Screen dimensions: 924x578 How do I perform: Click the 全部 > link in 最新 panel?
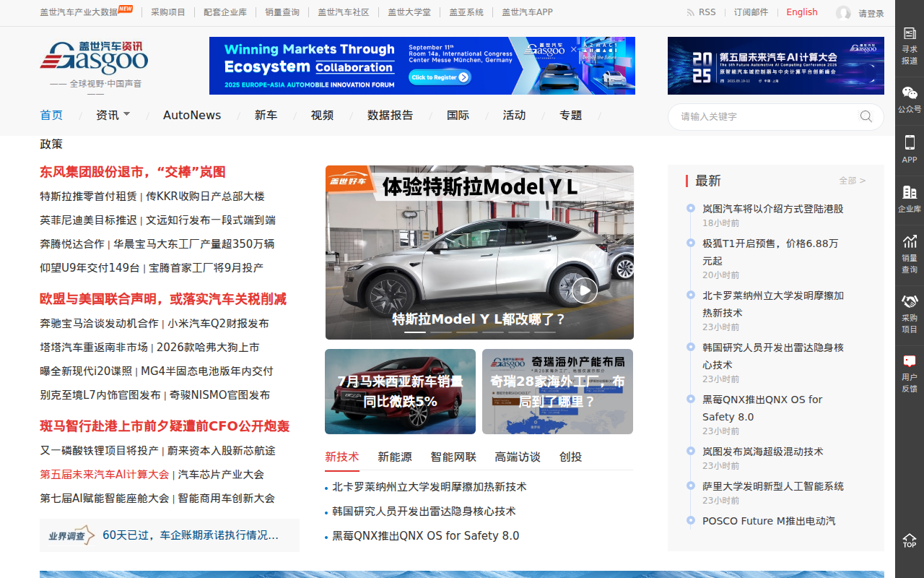(852, 181)
